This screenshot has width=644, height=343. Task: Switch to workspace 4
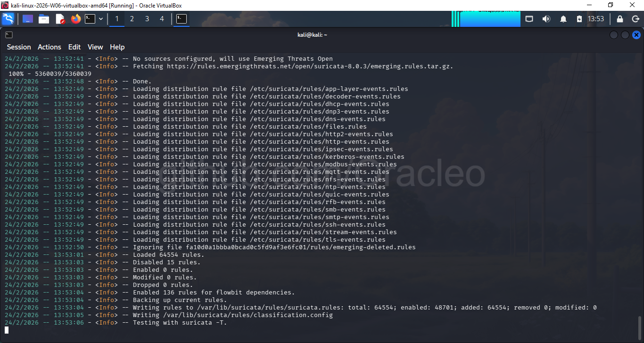[162, 19]
